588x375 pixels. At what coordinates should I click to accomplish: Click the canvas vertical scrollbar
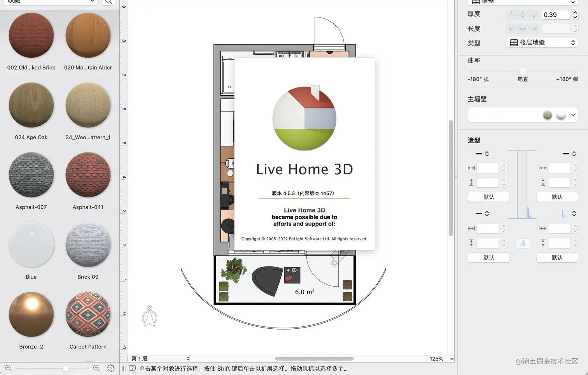point(451,178)
